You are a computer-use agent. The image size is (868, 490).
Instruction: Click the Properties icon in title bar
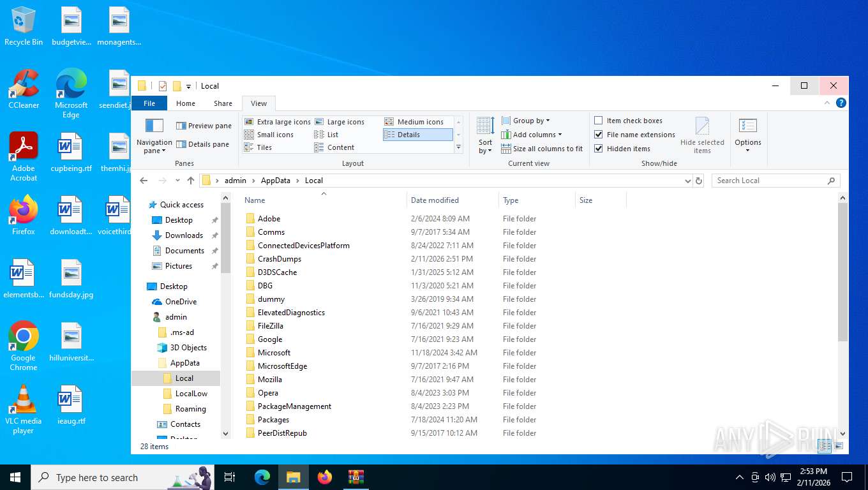click(x=163, y=86)
